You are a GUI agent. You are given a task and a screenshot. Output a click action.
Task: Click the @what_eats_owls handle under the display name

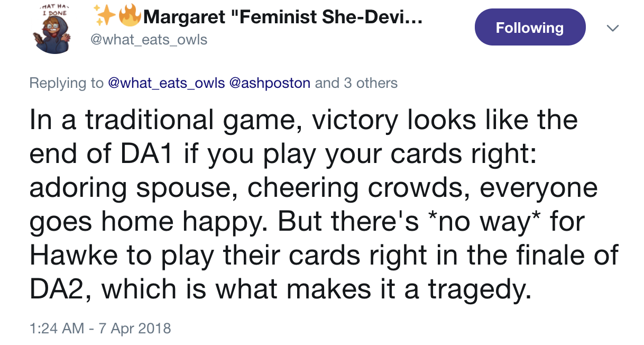[150, 40]
